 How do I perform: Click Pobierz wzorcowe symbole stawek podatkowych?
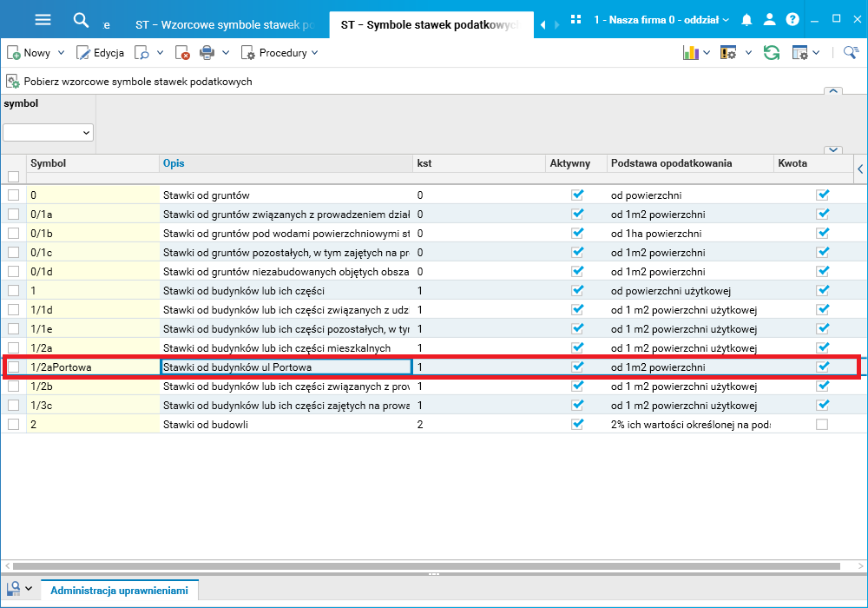click(x=129, y=82)
